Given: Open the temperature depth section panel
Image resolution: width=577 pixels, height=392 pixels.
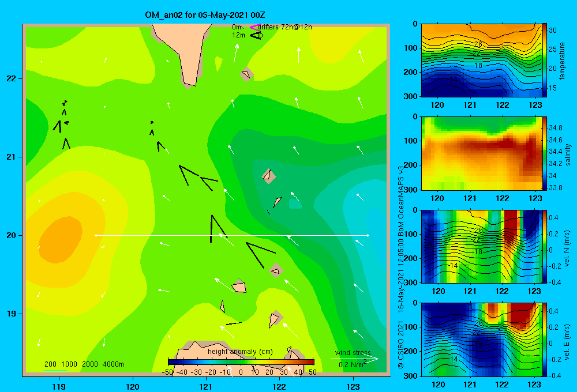Looking at the screenshot, I should pyautogui.click(x=481, y=61).
